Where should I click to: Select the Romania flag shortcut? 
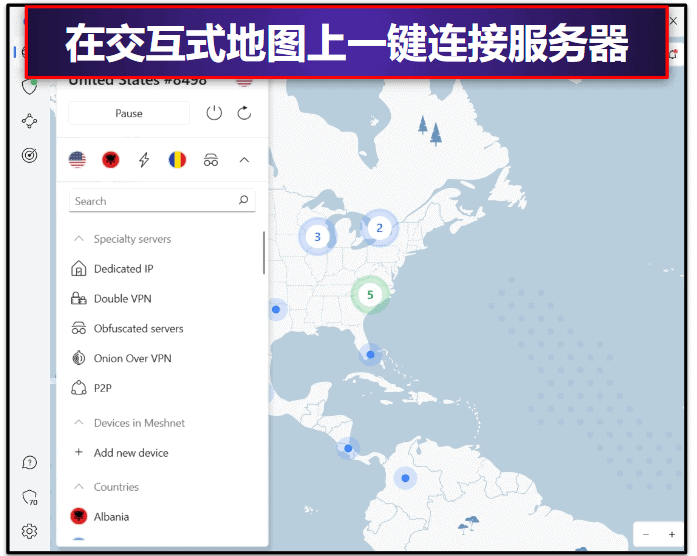click(177, 160)
